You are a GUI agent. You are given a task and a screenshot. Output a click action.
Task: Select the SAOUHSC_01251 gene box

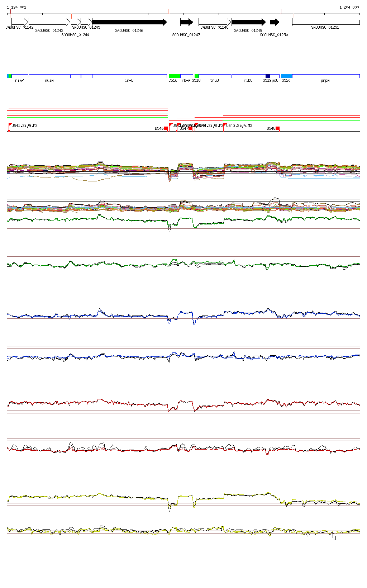coord(326,22)
